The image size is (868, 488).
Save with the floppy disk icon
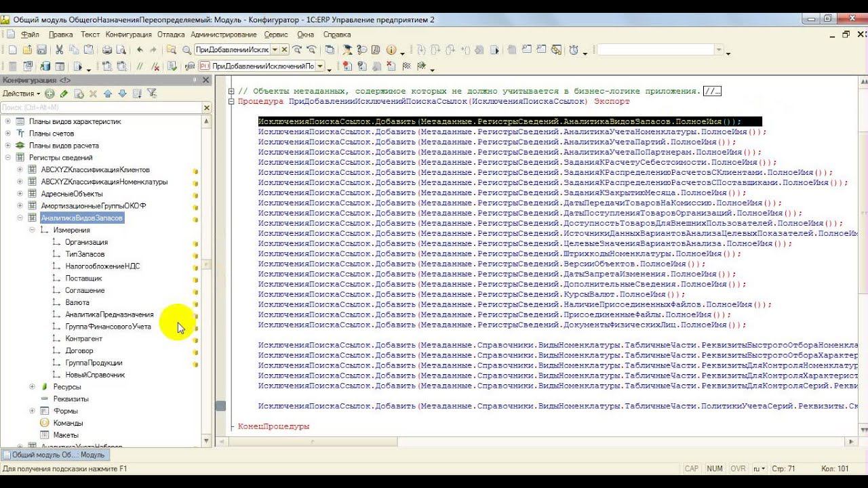tap(41, 49)
